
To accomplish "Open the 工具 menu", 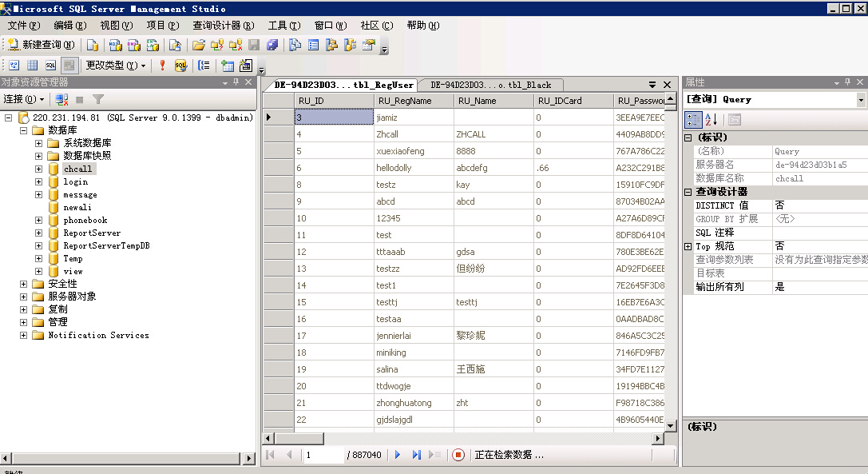I will click(x=284, y=26).
